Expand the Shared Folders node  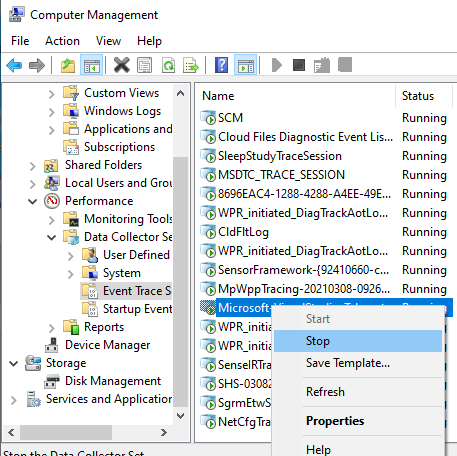pos(32,166)
